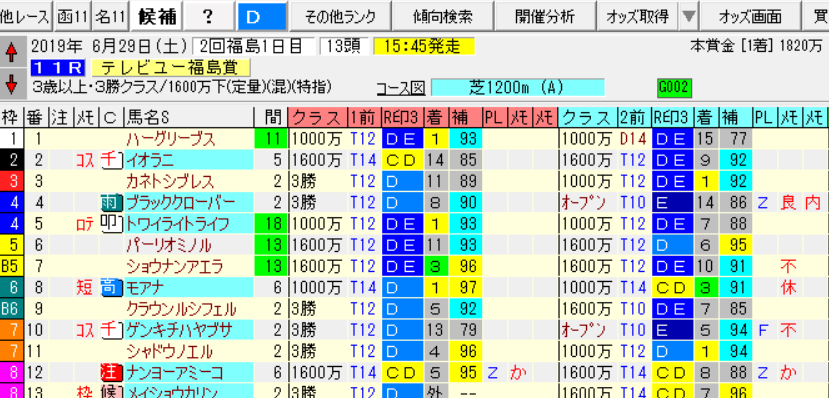Click the 他レース button
829x398 pixels.
26,16
